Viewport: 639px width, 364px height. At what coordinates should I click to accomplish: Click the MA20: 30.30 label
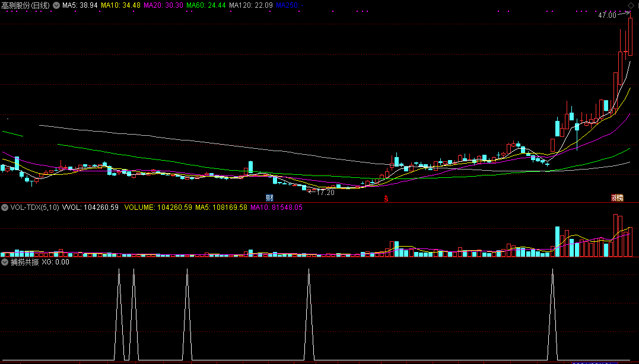(163, 5)
